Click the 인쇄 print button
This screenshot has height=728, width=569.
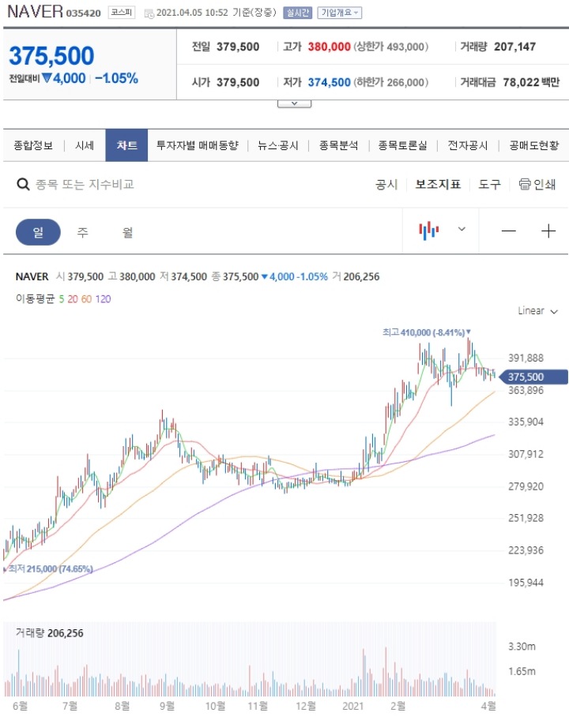point(537,184)
